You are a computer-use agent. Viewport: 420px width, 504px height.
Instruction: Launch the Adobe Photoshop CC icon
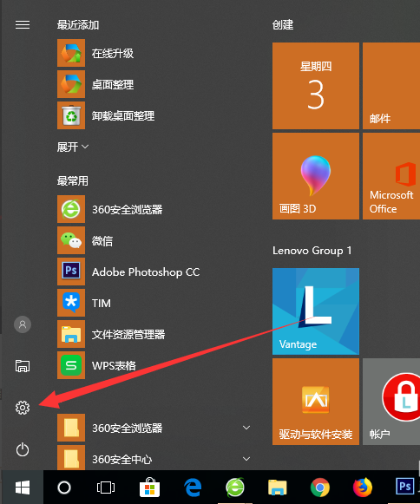tap(71, 272)
